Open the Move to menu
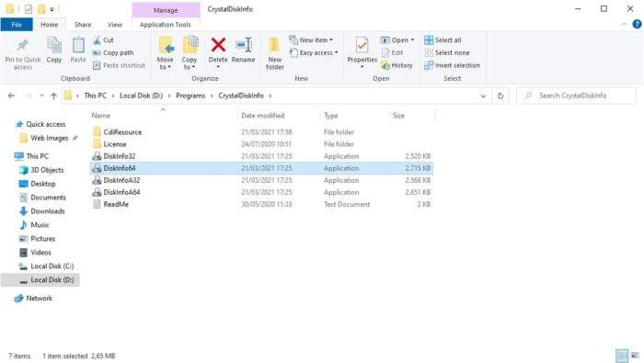 coord(165,53)
